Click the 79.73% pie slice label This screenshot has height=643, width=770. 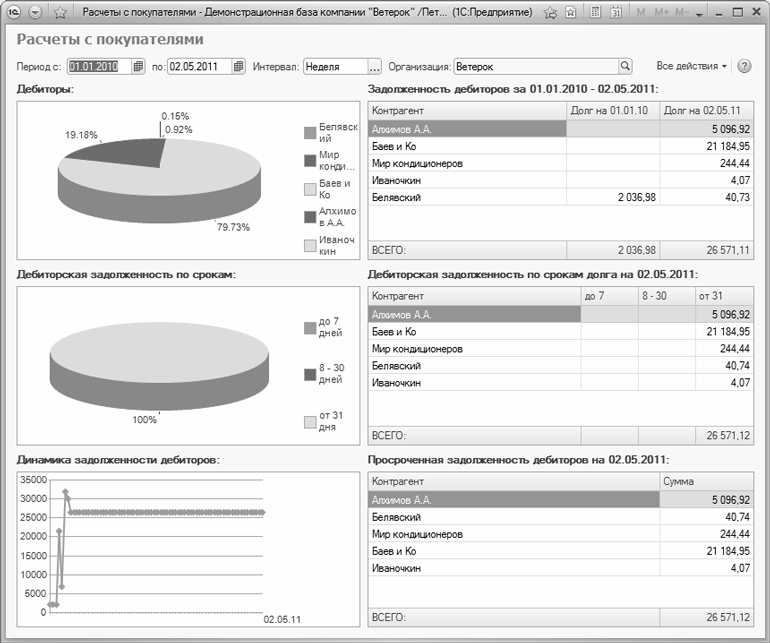(233, 227)
